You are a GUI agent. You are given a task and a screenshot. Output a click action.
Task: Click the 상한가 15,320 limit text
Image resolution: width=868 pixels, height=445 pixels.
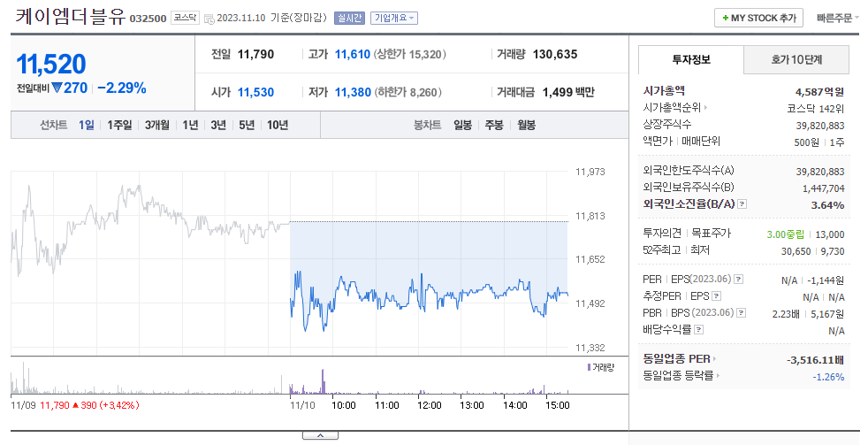(x=409, y=54)
